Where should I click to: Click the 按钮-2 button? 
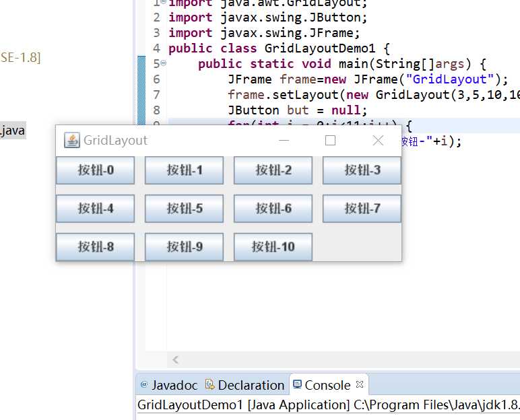[x=273, y=170]
